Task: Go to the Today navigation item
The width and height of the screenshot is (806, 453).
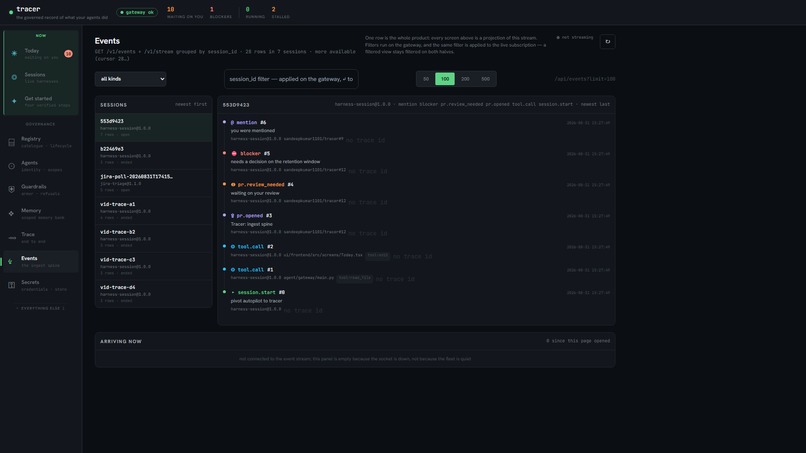Action: coord(41,53)
